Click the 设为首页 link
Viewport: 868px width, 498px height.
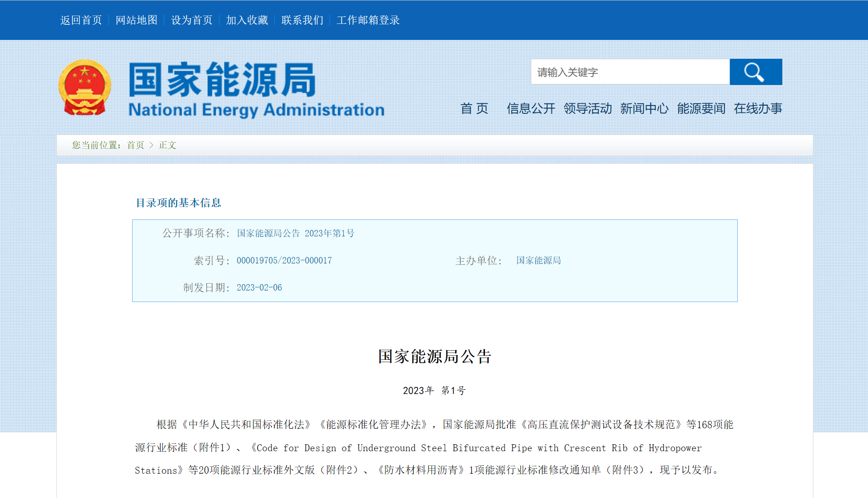click(192, 20)
